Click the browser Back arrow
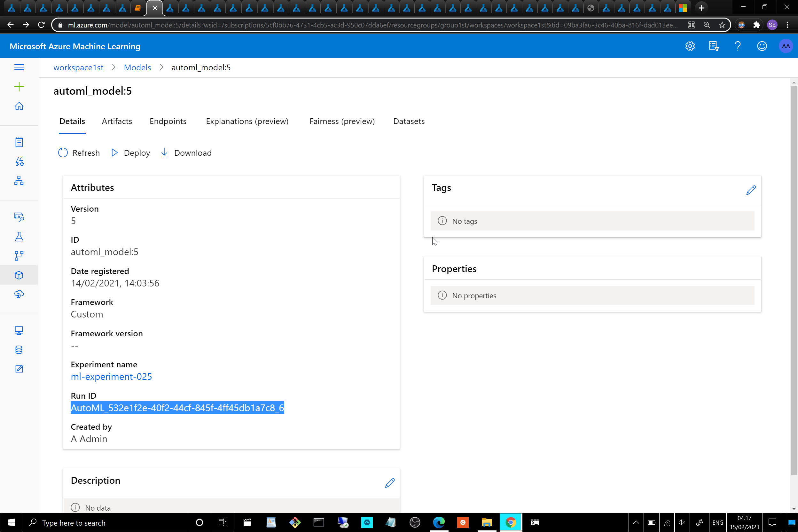Image resolution: width=798 pixels, height=532 pixels. click(11, 25)
